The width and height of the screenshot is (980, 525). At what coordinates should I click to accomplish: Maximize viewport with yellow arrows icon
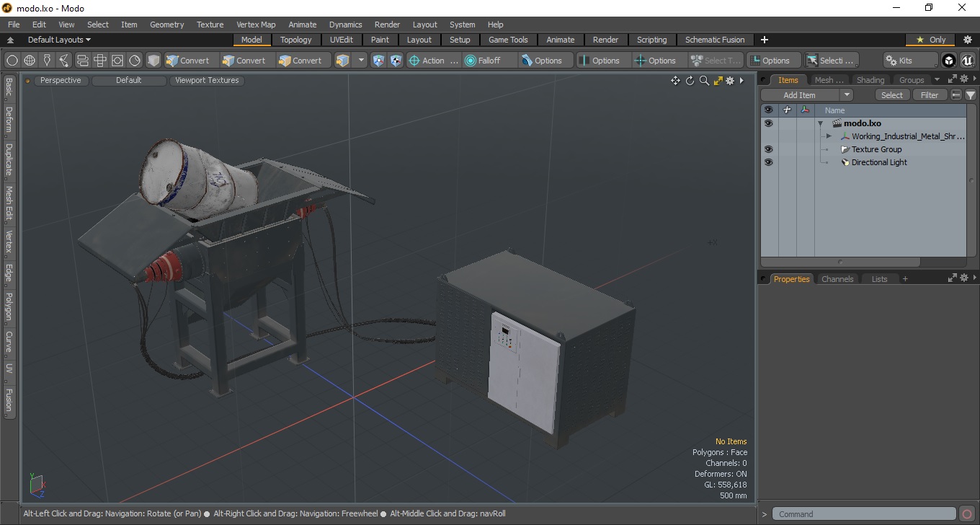tap(718, 81)
